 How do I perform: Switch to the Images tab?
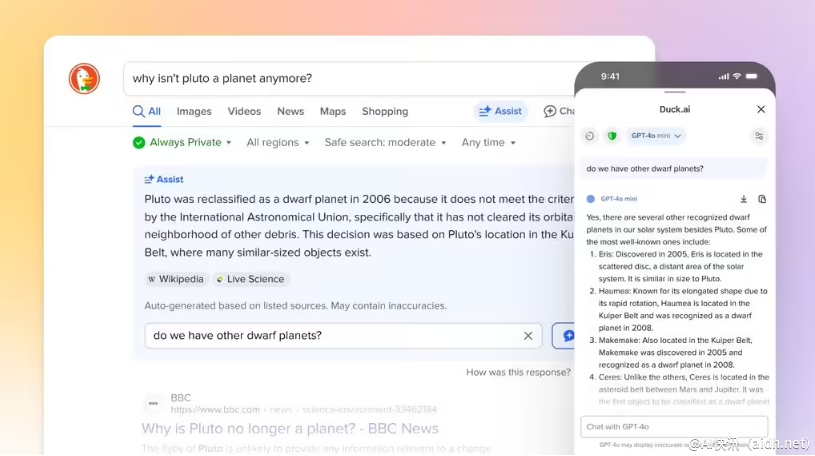click(x=194, y=111)
